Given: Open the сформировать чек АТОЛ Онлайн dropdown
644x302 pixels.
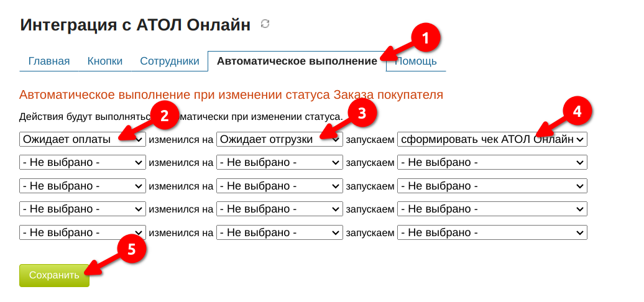Looking at the screenshot, I should (492, 139).
